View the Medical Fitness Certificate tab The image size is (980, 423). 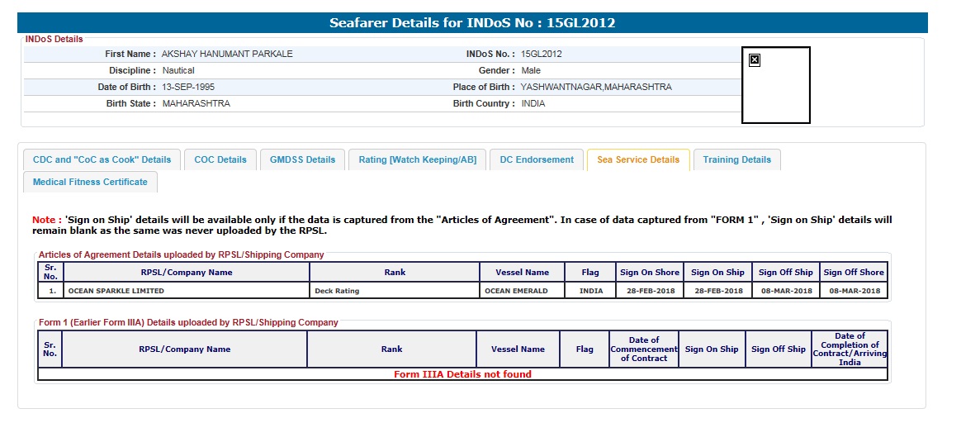[x=90, y=182]
